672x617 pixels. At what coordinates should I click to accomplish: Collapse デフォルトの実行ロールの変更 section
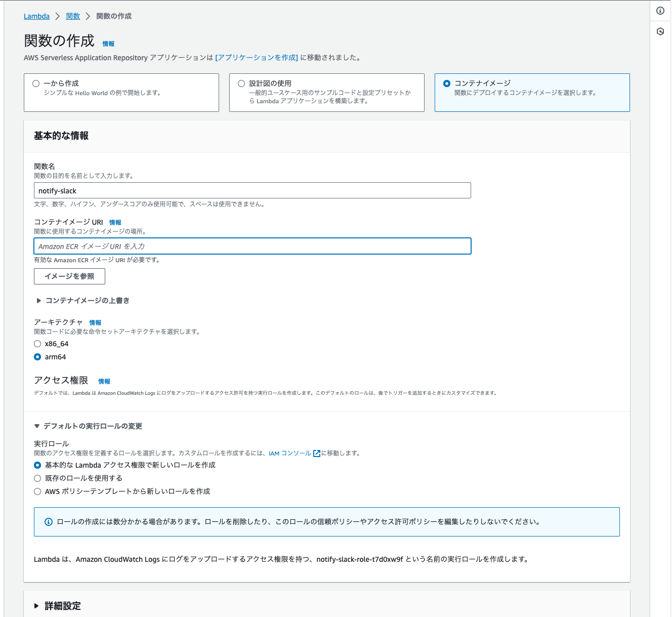(x=88, y=426)
